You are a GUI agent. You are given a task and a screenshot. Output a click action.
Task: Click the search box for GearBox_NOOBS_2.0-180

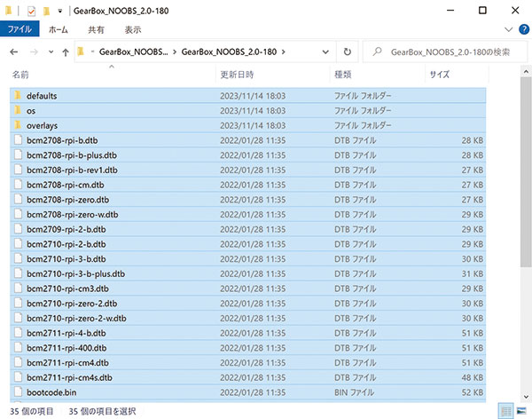pyautogui.click(x=448, y=52)
